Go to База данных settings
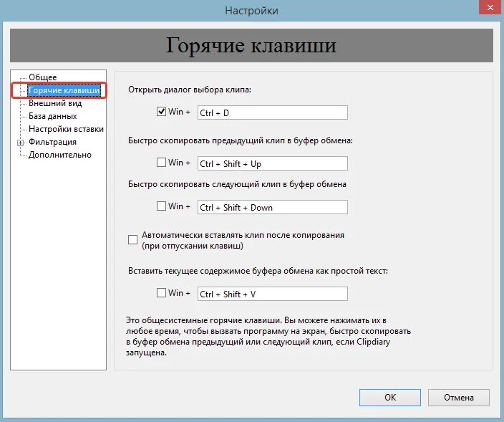 click(53, 116)
